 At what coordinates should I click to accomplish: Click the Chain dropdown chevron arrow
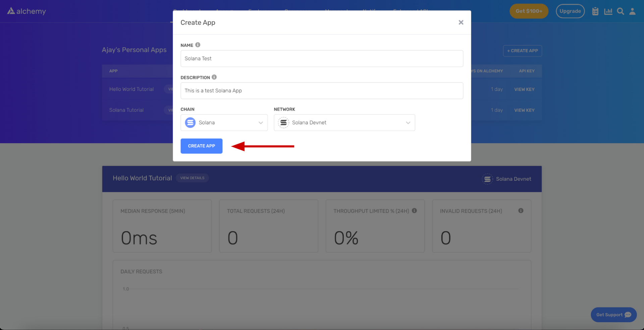(x=261, y=123)
